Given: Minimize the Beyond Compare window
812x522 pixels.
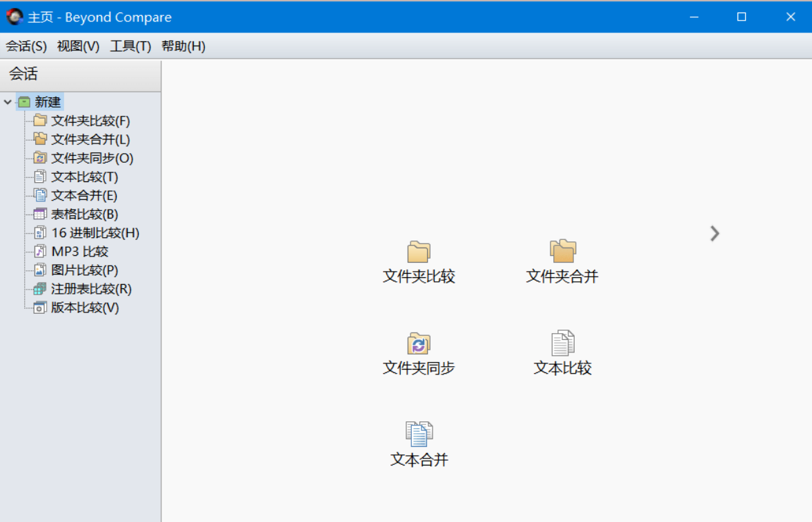Looking at the screenshot, I should 694,17.
